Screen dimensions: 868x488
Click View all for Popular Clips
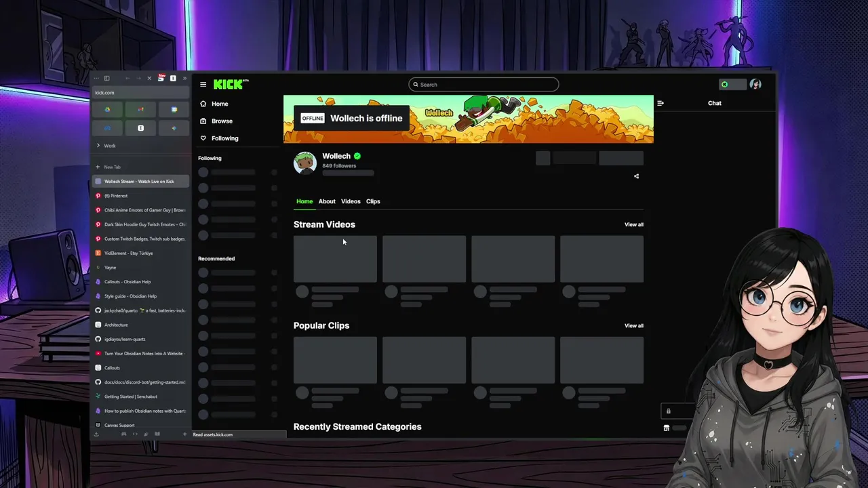(634, 325)
